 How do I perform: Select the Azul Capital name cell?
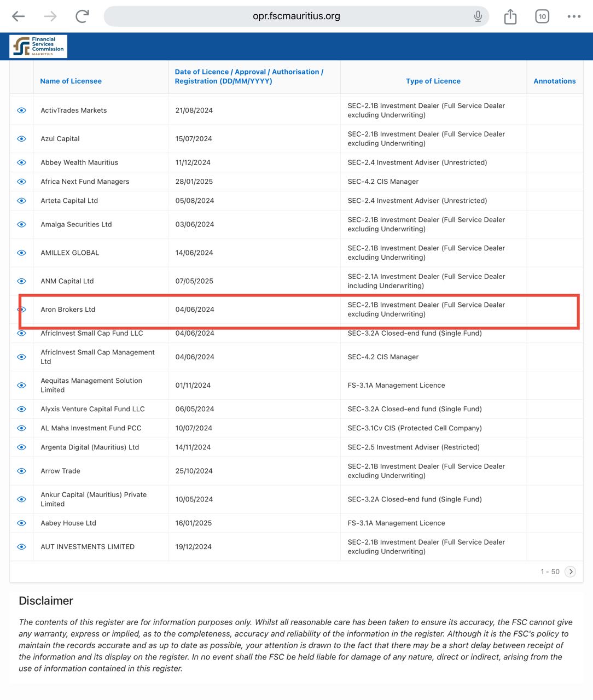tap(60, 139)
